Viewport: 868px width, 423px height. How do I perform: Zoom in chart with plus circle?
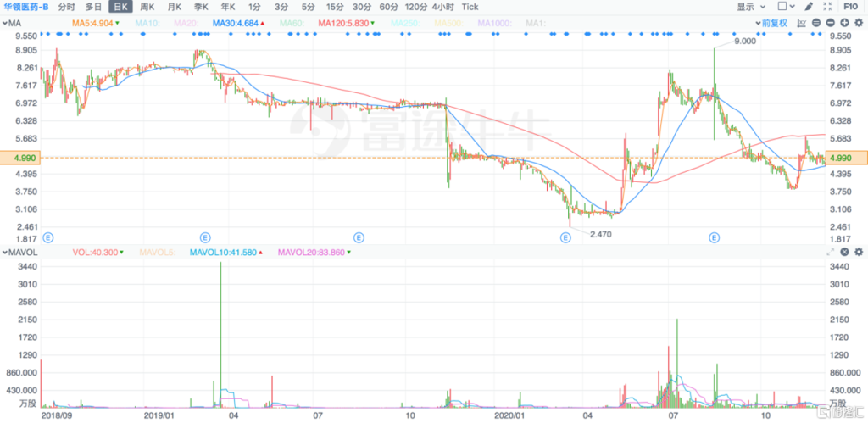[844, 23]
